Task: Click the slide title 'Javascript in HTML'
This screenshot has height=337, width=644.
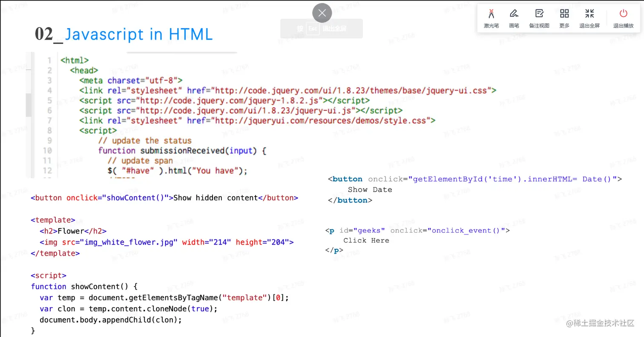Action: click(139, 34)
